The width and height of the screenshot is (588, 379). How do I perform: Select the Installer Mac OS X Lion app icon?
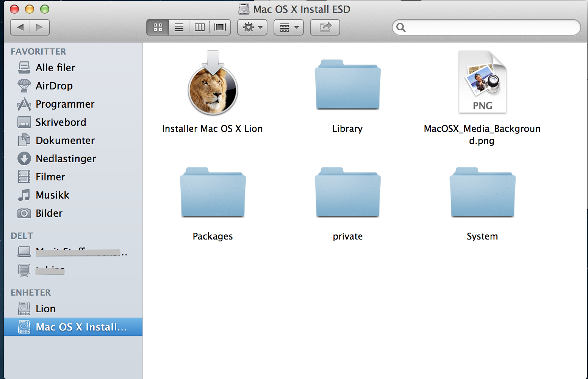(213, 83)
